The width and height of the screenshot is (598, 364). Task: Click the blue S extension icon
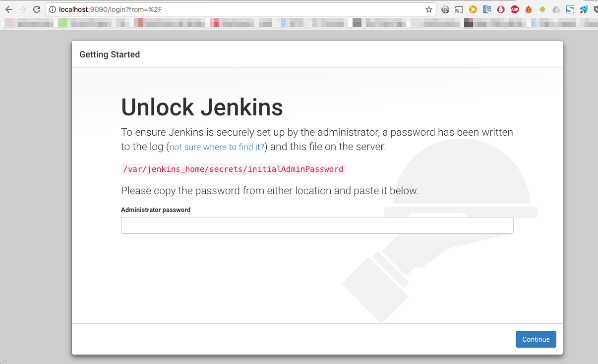[570, 9]
